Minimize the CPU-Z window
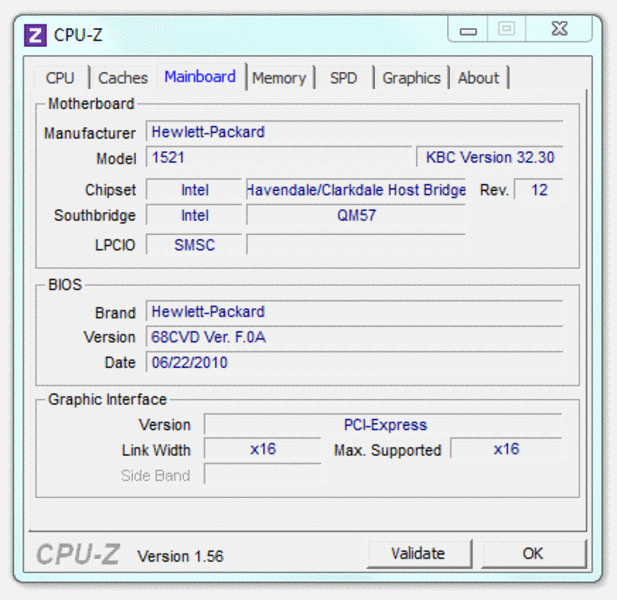 coord(468,29)
